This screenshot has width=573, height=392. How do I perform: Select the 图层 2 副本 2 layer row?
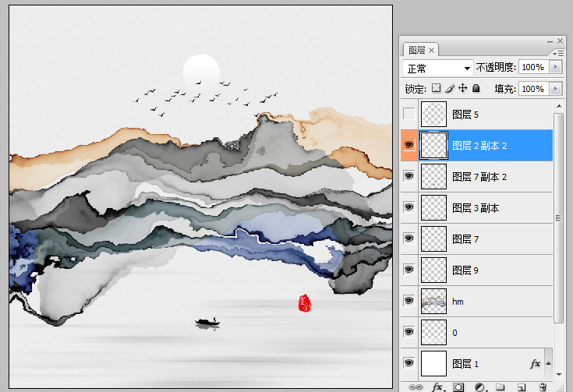coord(477,146)
